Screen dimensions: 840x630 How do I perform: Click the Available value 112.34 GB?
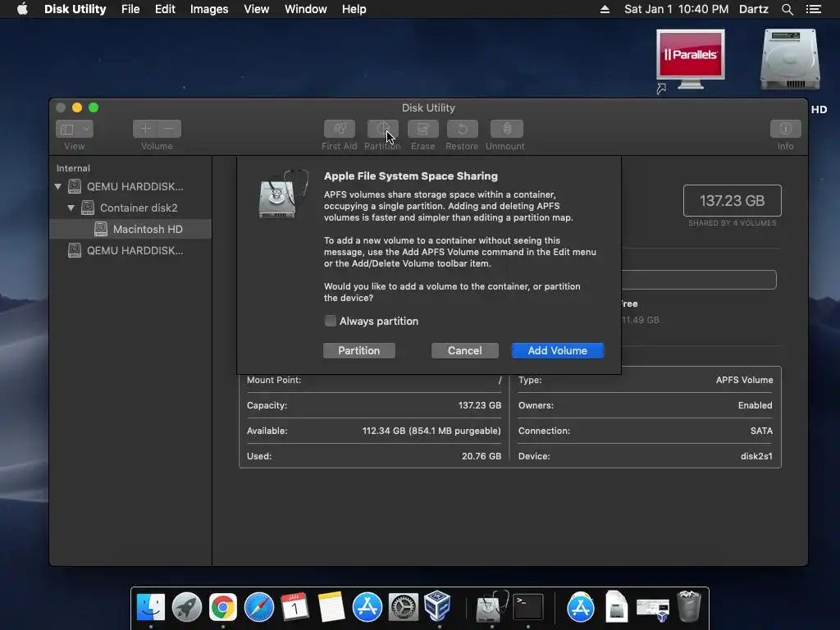(x=431, y=431)
